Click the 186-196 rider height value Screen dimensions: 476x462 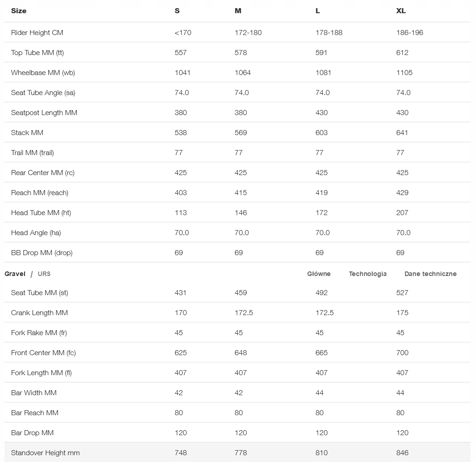[410, 33]
